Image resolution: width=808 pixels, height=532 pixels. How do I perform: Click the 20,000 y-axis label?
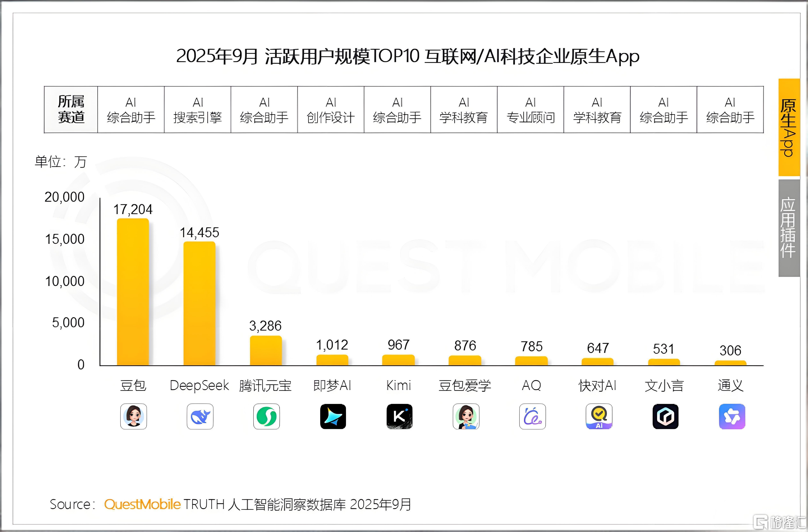65,197
